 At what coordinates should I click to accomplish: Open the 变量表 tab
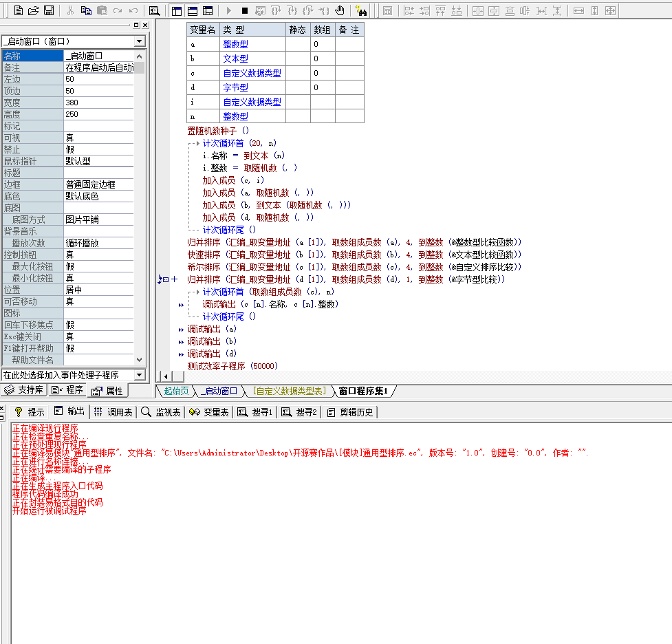coord(209,412)
